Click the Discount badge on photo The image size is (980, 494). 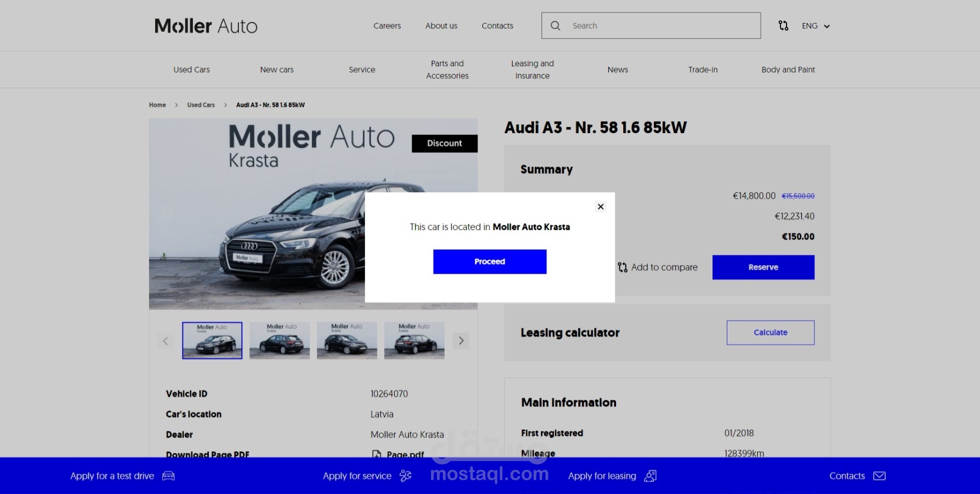[x=445, y=143]
